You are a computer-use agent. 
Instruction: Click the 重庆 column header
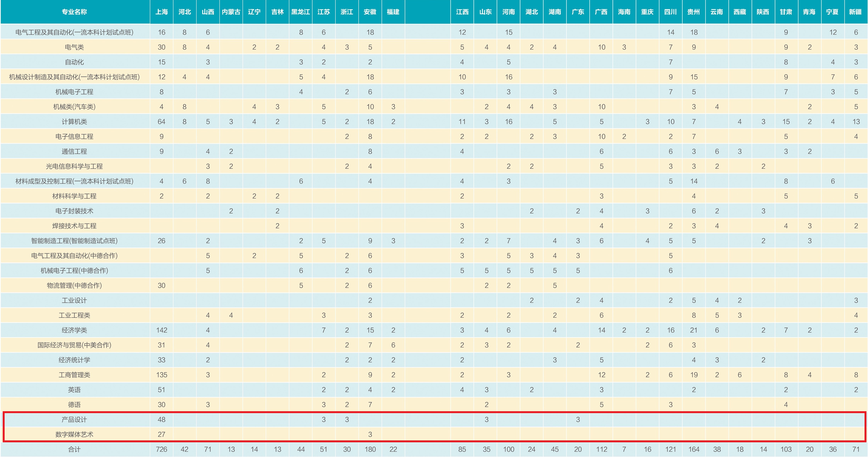click(648, 12)
